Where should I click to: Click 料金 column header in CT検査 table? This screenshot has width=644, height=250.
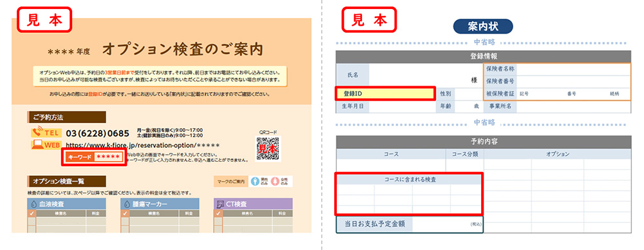283,213
